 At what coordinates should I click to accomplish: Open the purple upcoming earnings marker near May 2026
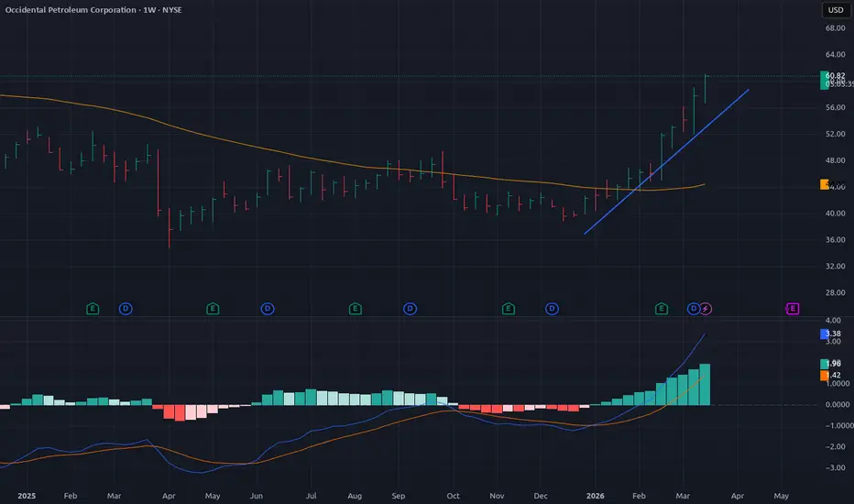tap(793, 309)
